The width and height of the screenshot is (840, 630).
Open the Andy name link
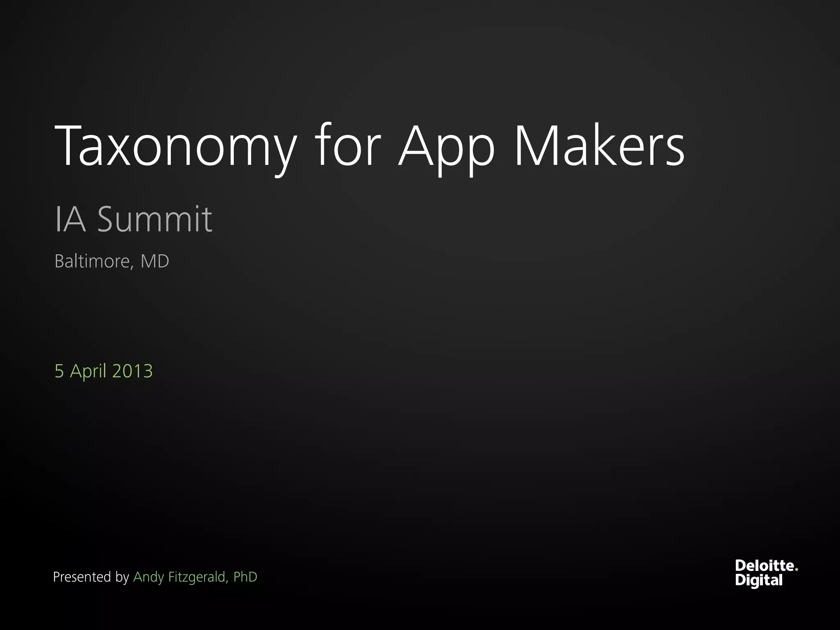pos(148,577)
